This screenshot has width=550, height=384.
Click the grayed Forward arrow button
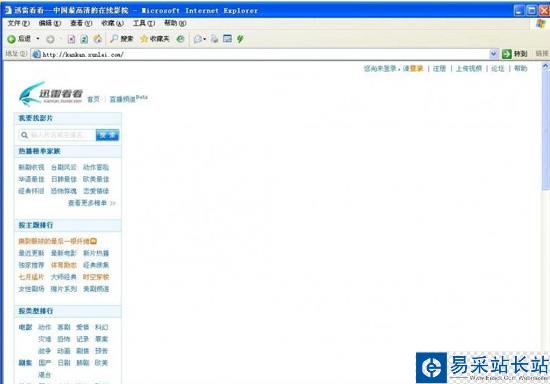coord(50,39)
